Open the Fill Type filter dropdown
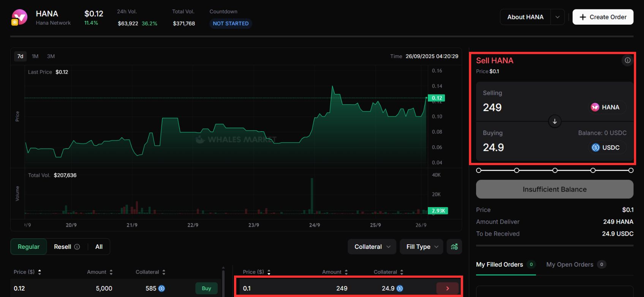The width and height of the screenshot is (644, 297). point(422,247)
